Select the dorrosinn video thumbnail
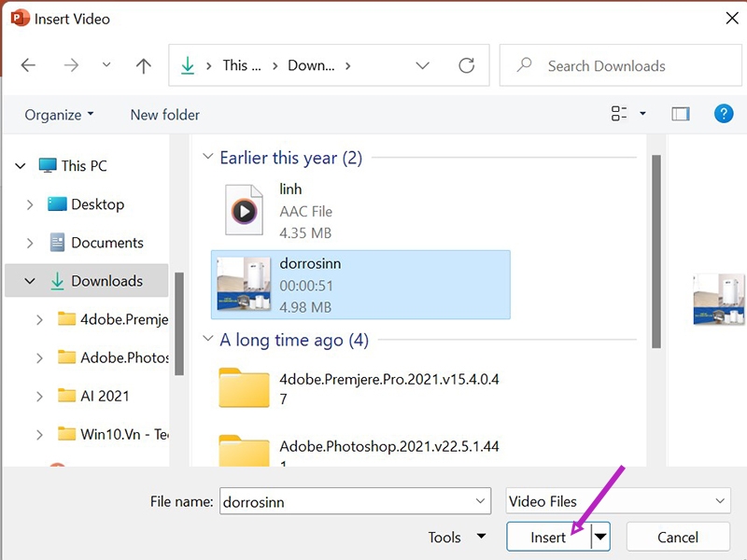747x560 pixels. tap(244, 284)
